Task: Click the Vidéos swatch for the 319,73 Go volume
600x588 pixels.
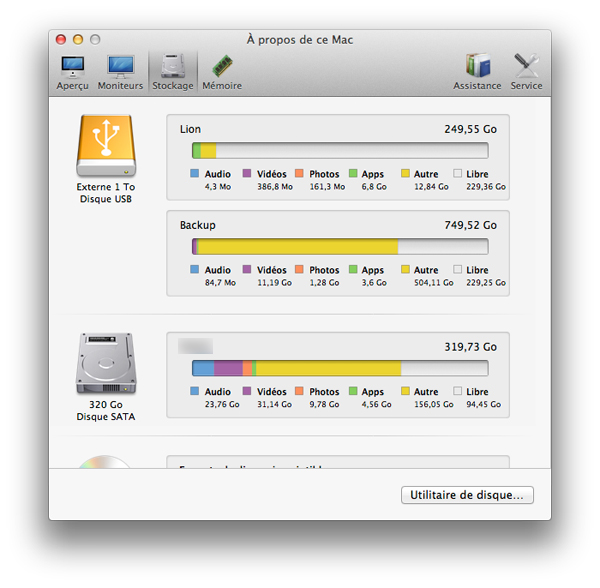Action: 247,391
